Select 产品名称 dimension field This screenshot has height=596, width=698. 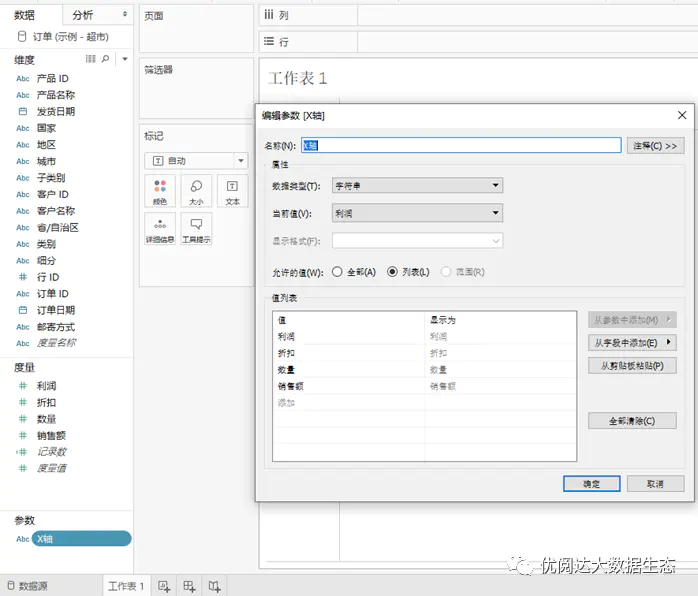coord(56,95)
